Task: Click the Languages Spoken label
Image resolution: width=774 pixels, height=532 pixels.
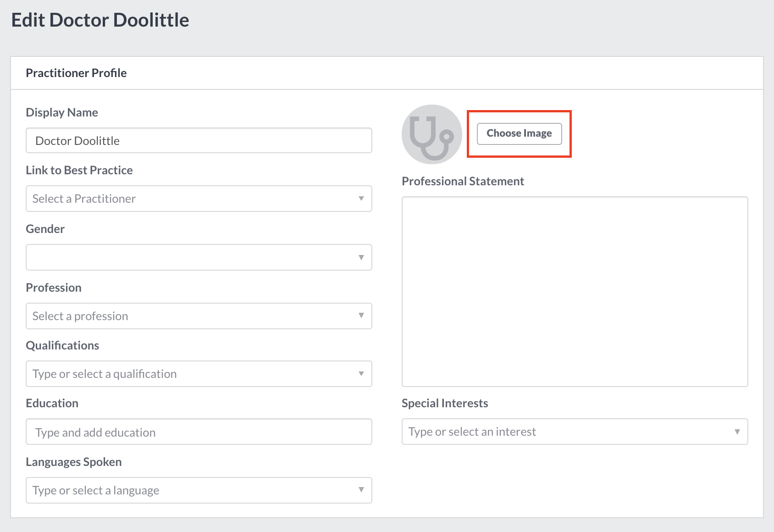Action: (x=74, y=462)
